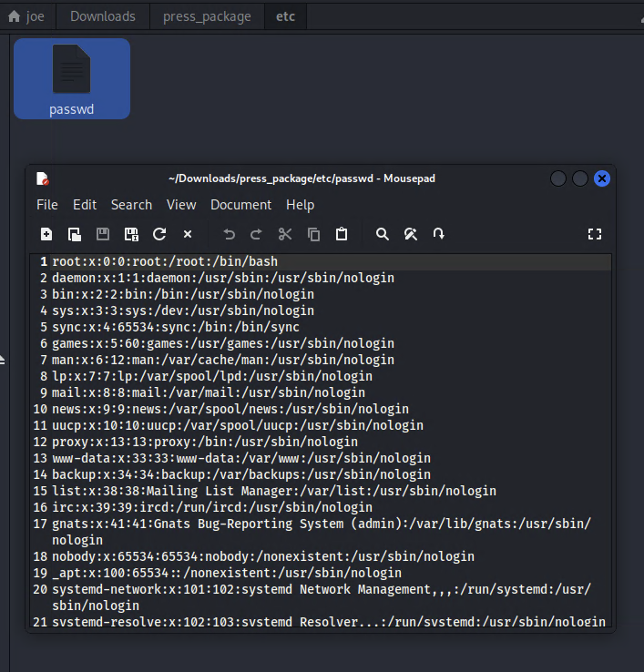The height and width of the screenshot is (672, 644).
Task: Click the daemon:x:1:1 line
Action: pos(223,278)
